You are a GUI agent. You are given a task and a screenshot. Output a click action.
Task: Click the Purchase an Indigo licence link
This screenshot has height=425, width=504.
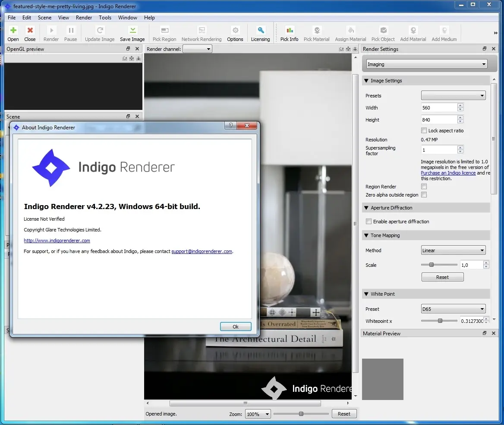[448, 173]
